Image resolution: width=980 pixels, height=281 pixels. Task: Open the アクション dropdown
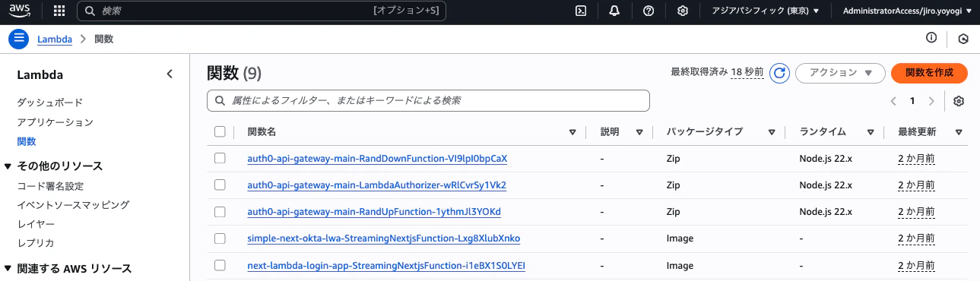tap(840, 73)
